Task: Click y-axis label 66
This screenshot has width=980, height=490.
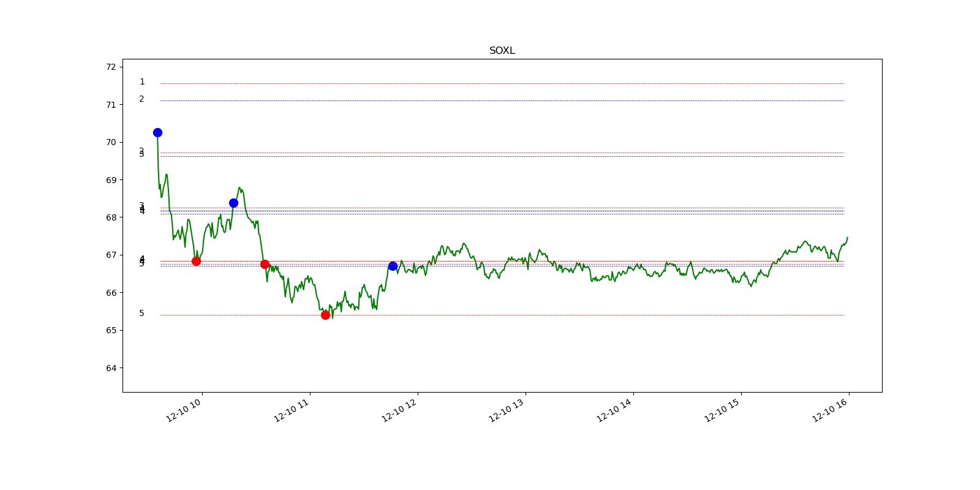Action: (111, 293)
